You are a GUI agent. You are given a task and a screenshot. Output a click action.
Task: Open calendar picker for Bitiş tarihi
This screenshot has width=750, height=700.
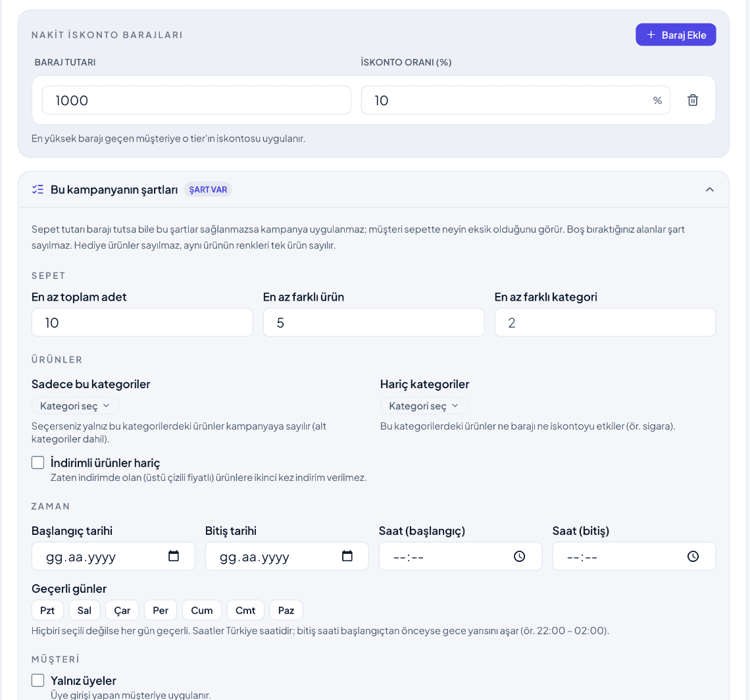point(347,556)
